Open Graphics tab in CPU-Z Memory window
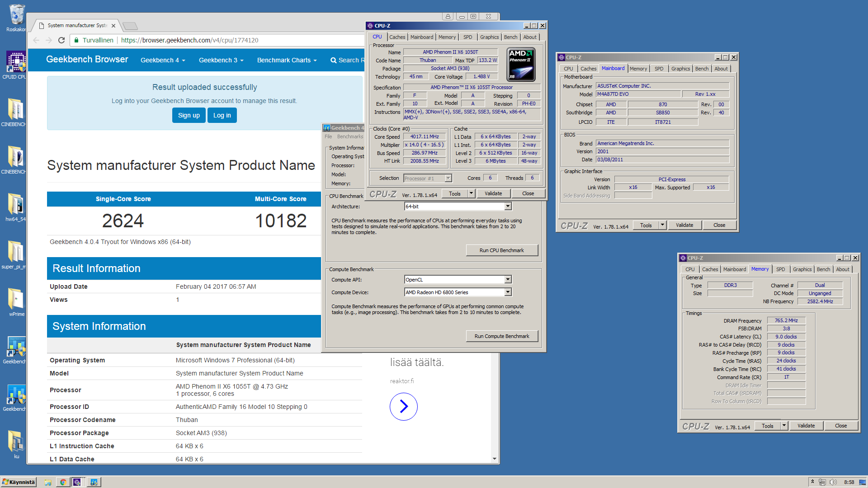The image size is (868, 488). [x=802, y=269]
